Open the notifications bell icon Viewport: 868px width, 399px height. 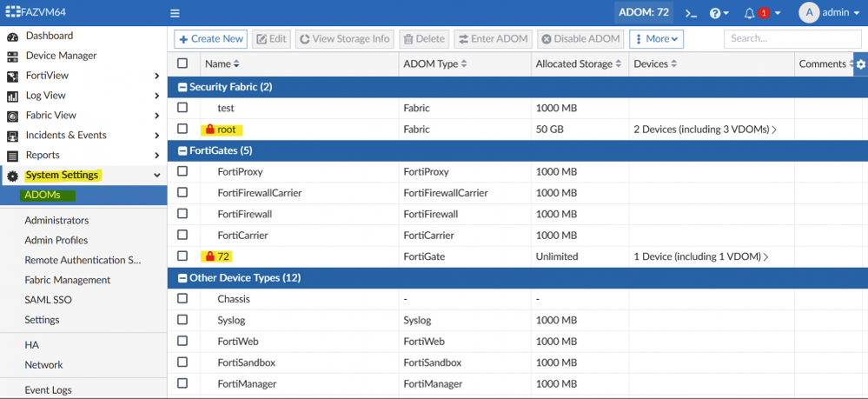pos(749,13)
